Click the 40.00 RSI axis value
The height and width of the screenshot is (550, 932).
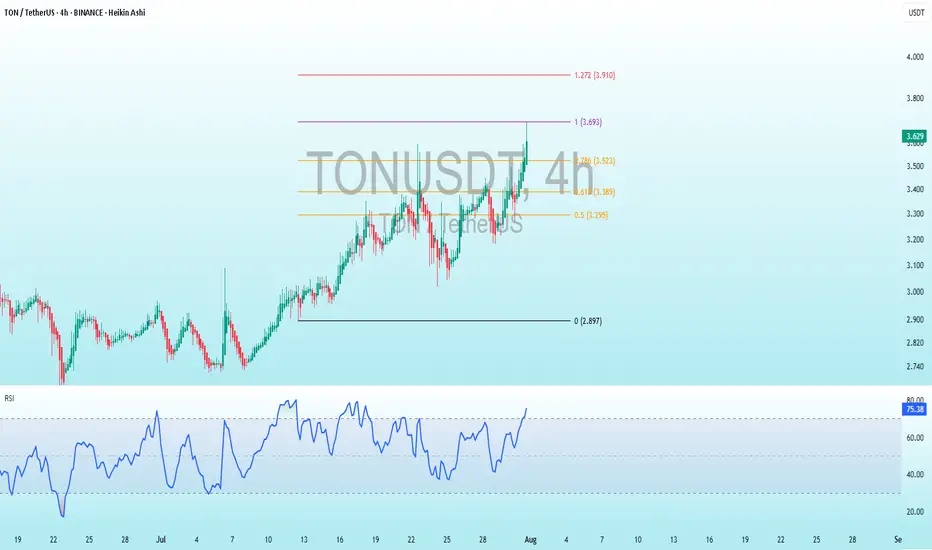[915, 475]
